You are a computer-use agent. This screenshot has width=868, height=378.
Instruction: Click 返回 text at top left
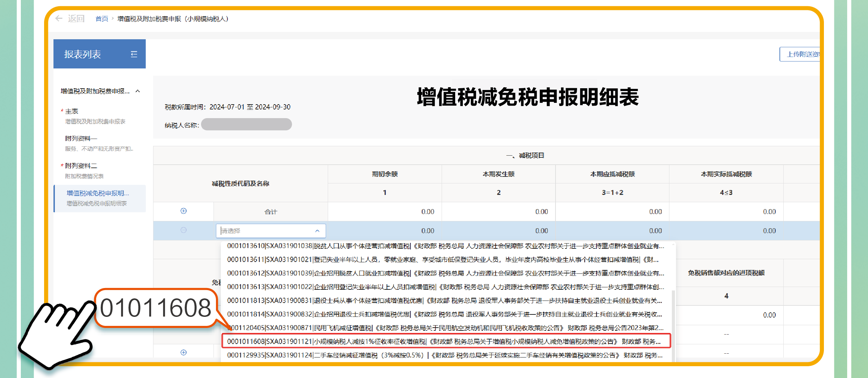(x=76, y=18)
